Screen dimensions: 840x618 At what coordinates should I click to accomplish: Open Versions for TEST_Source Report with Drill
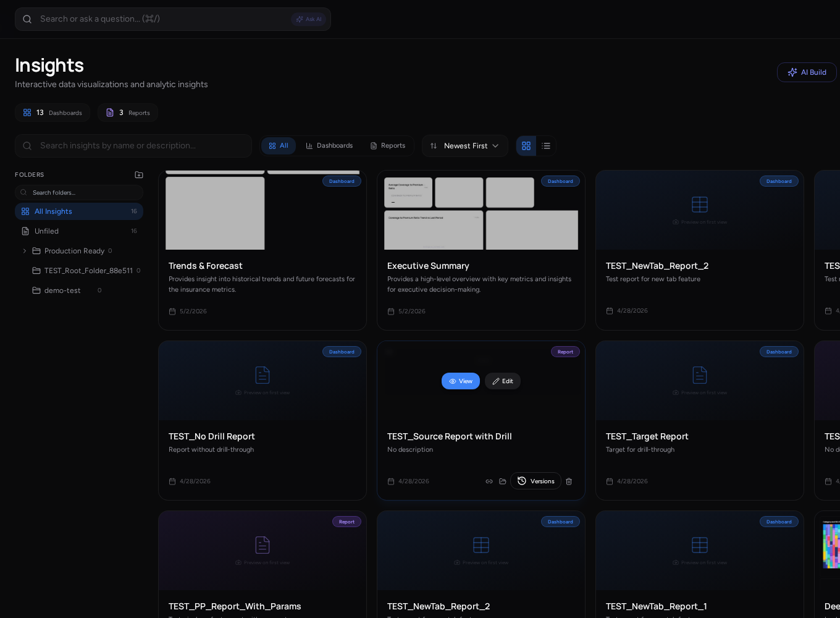tap(535, 481)
